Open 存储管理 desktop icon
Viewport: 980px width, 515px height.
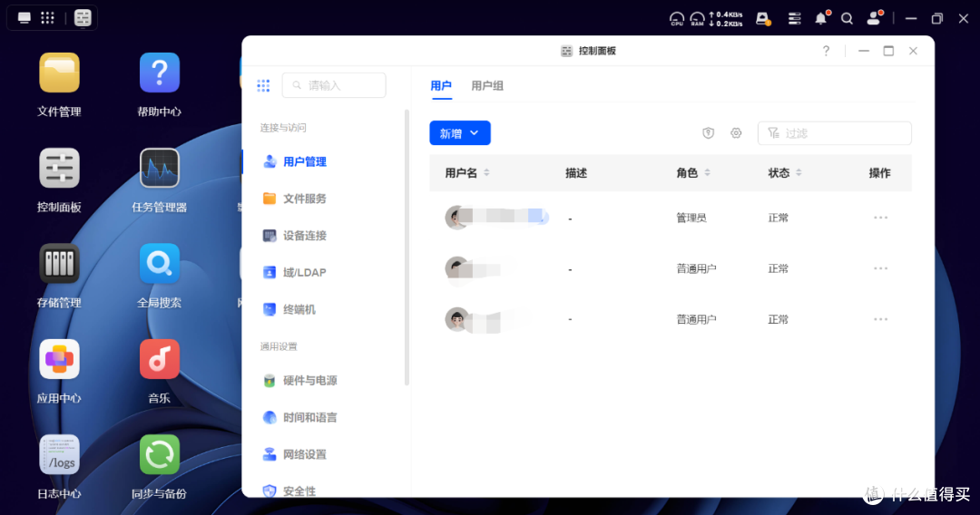pyautogui.click(x=59, y=264)
